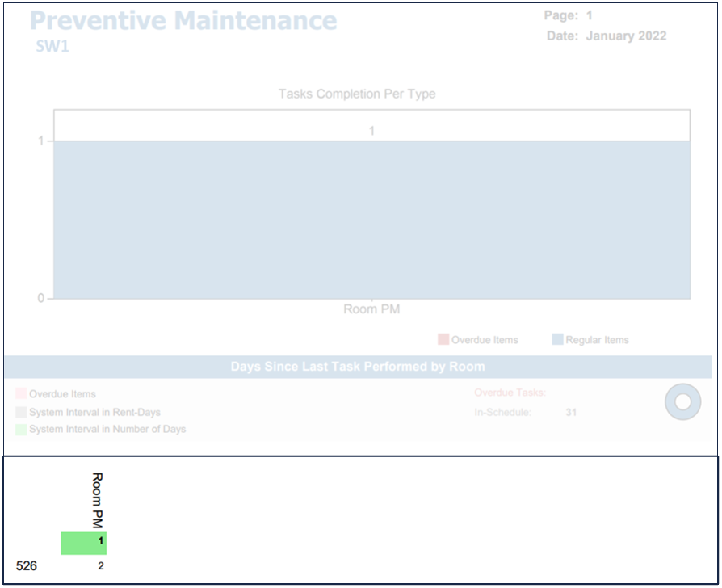Click the January 2022 date value
Image resolution: width=722 pixels, height=588 pixels.
626,36
